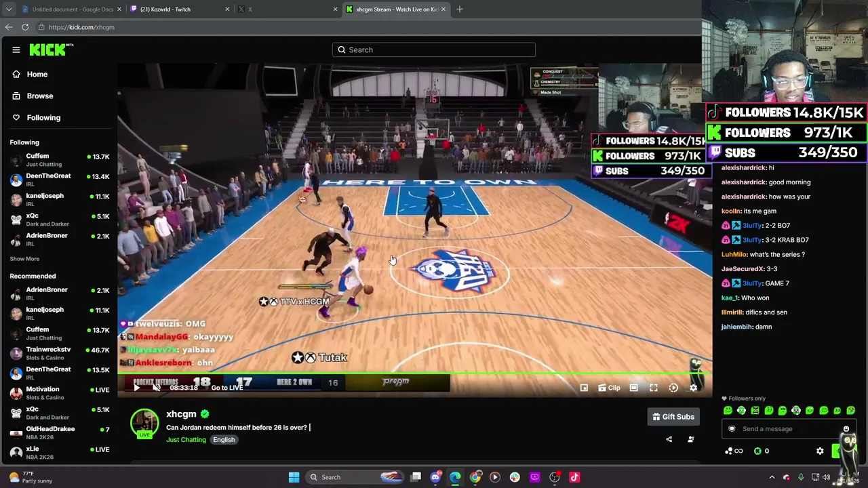Enter fullscreen video mode
868x488 pixels.
[x=654, y=388]
